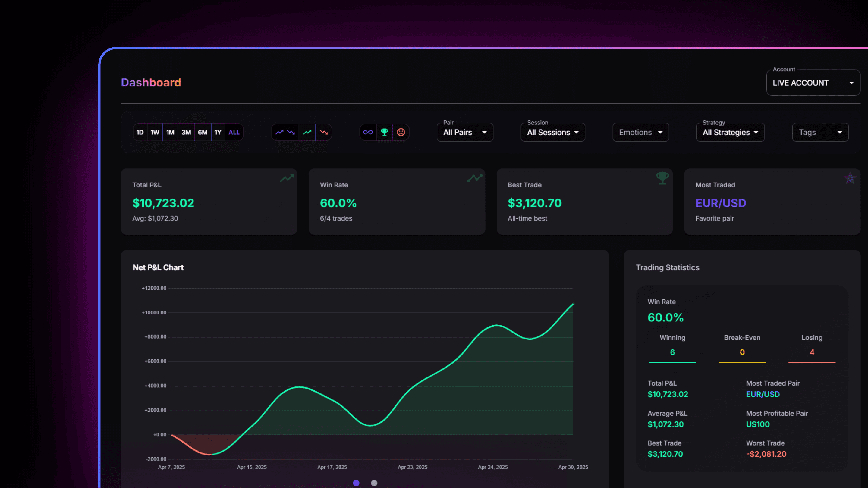This screenshot has height=488, width=868.
Task: Click Apr 15, 2025 axis label
Action: coord(252,467)
